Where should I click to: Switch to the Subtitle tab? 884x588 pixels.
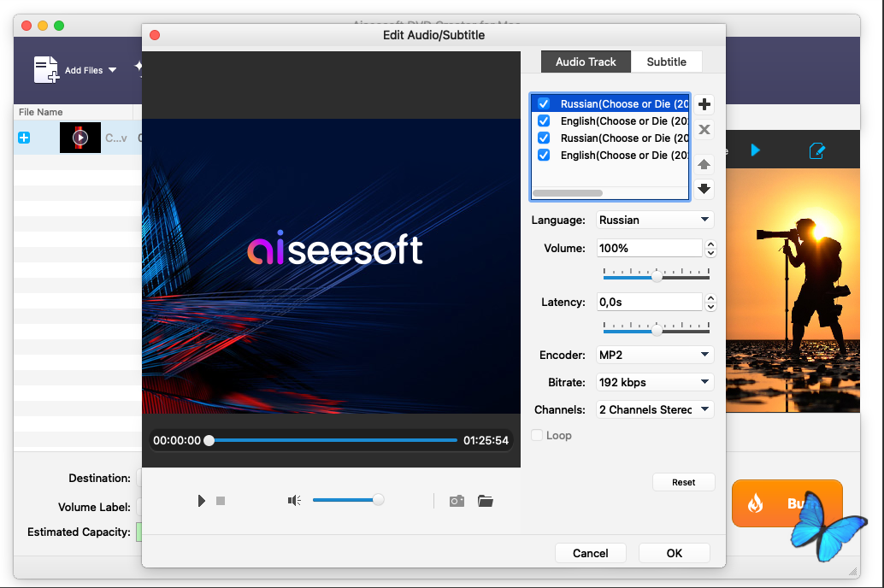point(666,62)
